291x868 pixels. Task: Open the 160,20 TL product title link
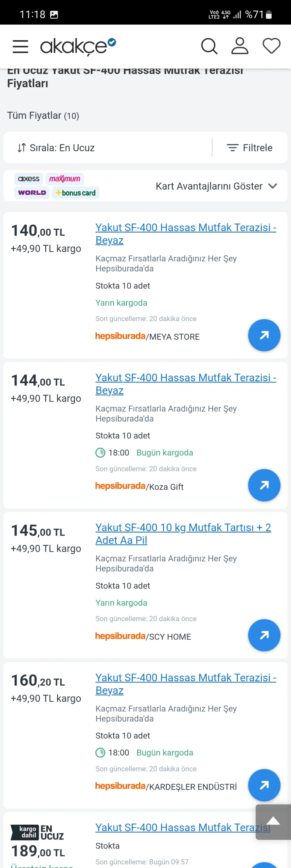[185, 684]
